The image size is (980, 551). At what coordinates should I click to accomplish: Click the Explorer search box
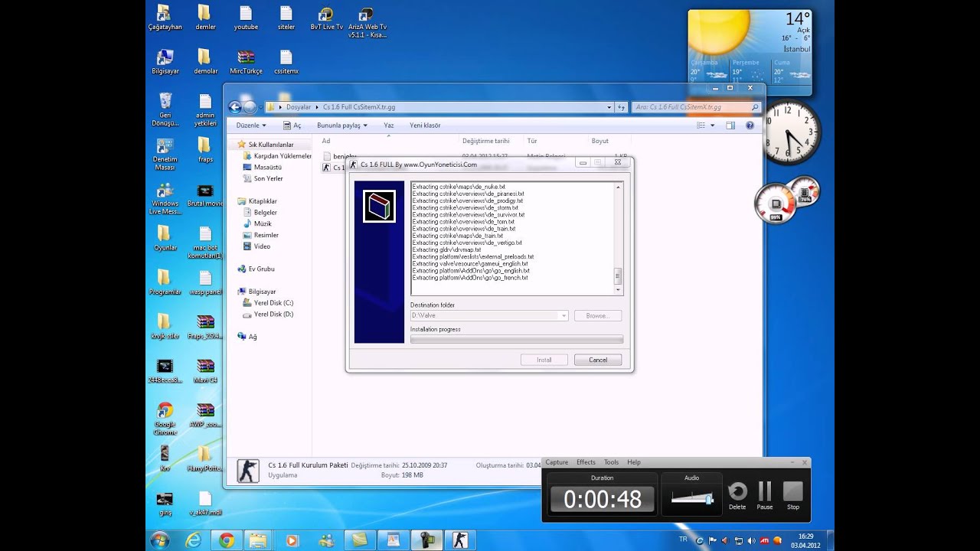tap(697, 107)
